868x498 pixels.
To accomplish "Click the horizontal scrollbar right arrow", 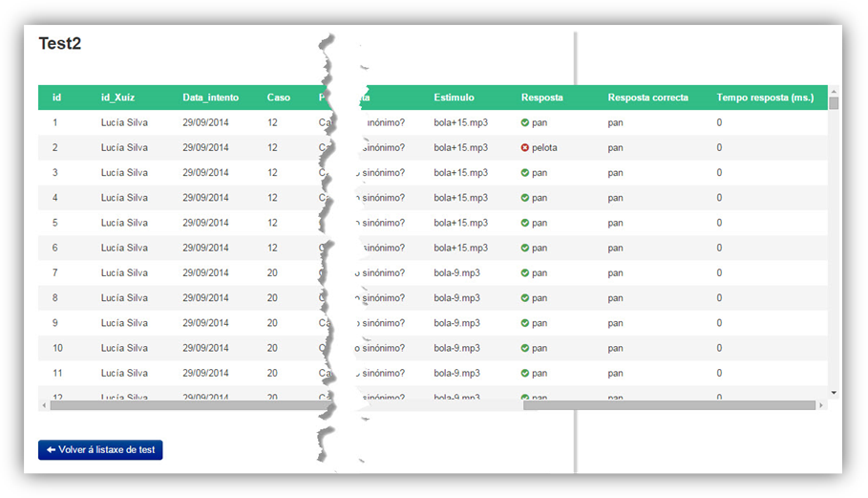I will click(821, 405).
